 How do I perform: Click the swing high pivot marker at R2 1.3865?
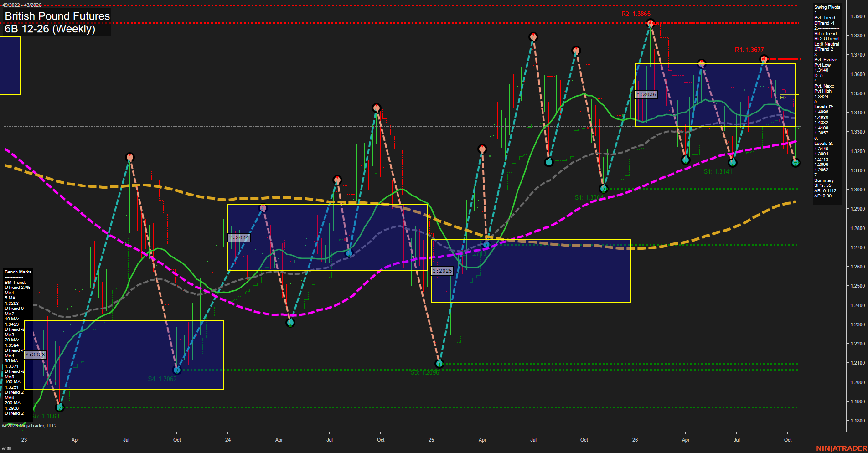coord(651,23)
